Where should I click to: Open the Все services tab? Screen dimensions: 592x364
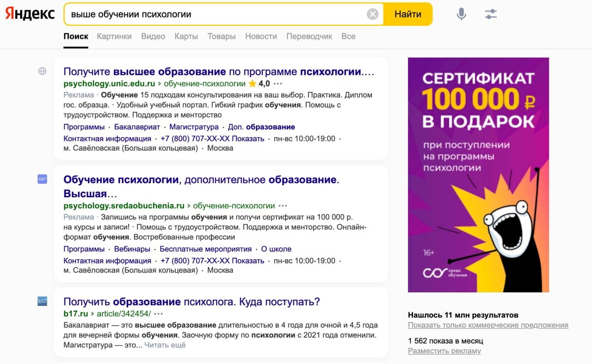pyautogui.click(x=348, y=36)
